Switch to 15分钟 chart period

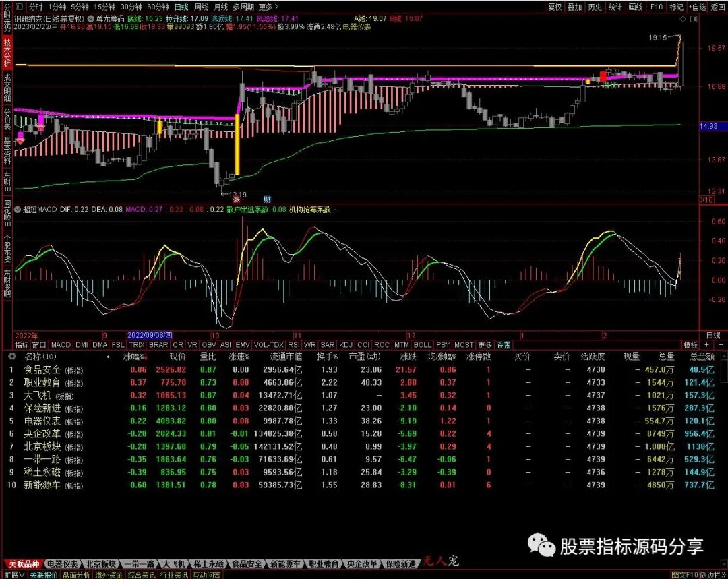104,7
